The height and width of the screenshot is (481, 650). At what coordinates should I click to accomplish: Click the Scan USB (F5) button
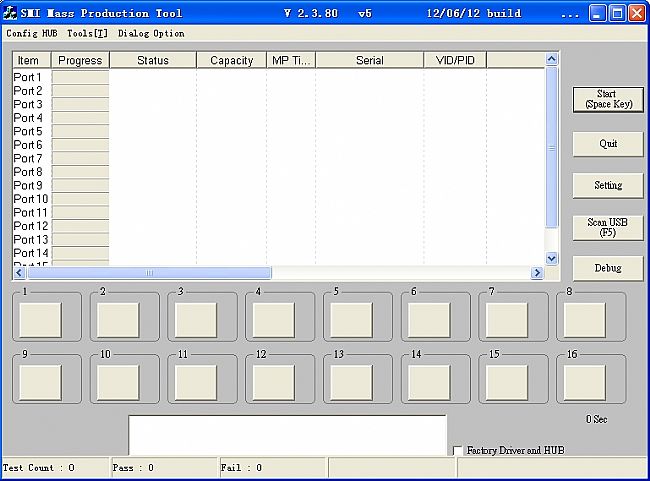click(x=607, y=227)
